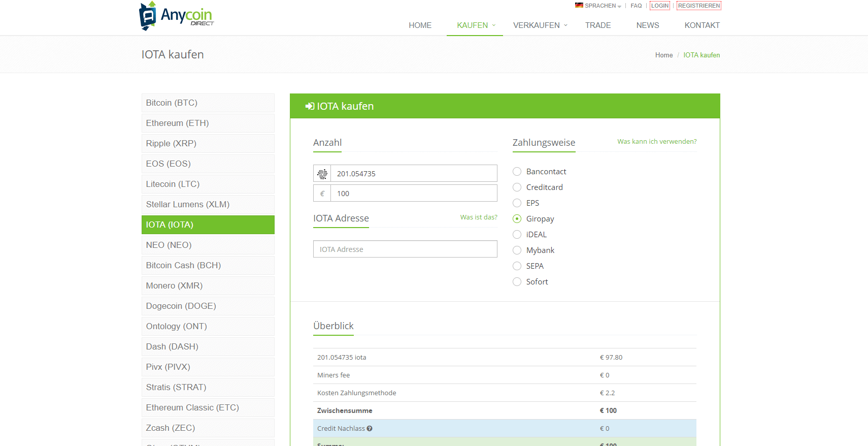868x446 pixels.
Task: Click the FAQ link
Action: tap(636, 6)
